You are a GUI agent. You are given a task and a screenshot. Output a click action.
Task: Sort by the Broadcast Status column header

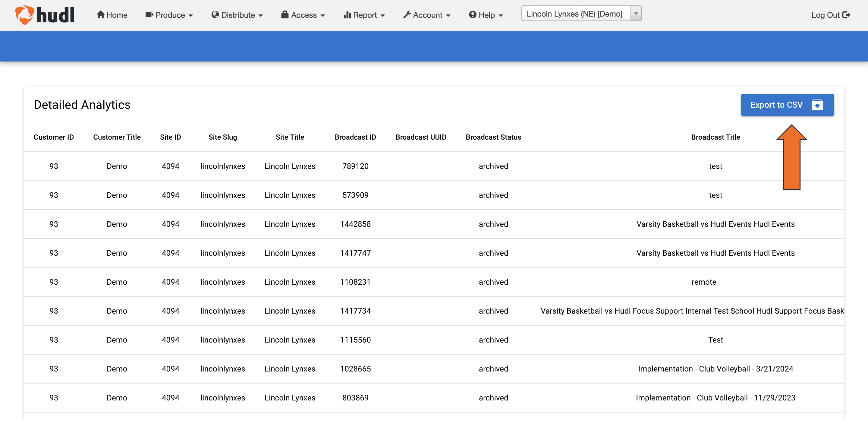click(493, 137)
